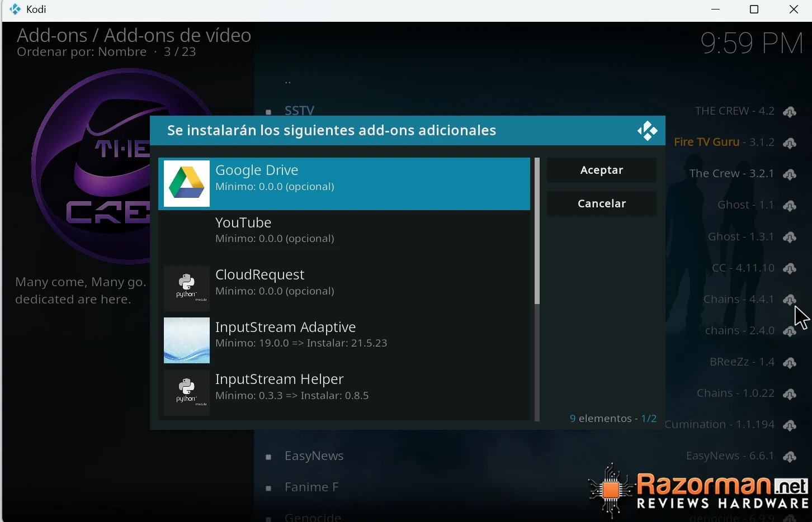The width and height of the screenshot is (812, 522).
Task: Click the bullet icon beside SSTV
Action: [x=268, y=112]
